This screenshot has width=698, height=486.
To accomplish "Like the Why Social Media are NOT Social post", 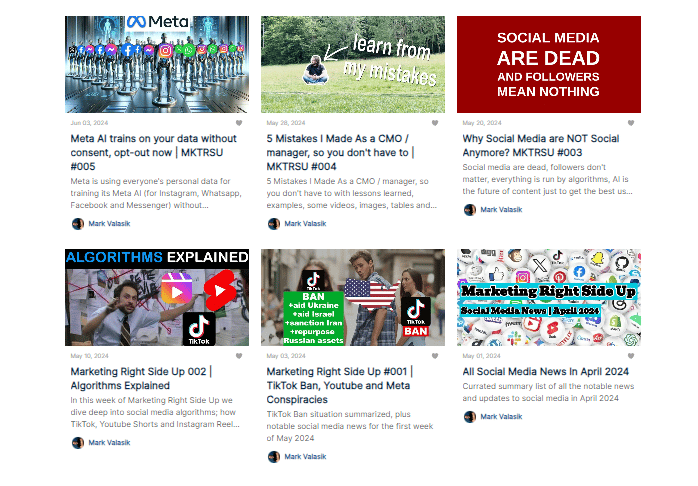I will (x=631, y=123).
